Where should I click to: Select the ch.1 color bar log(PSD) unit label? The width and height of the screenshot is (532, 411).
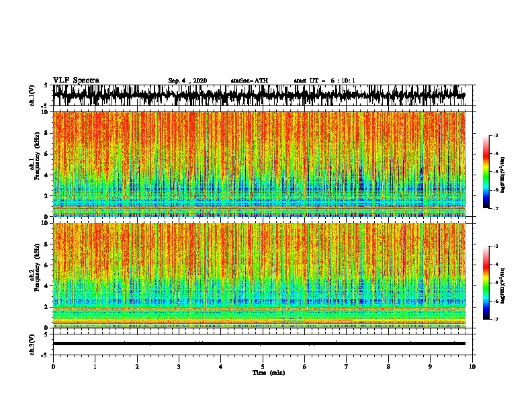click(503, 175)
